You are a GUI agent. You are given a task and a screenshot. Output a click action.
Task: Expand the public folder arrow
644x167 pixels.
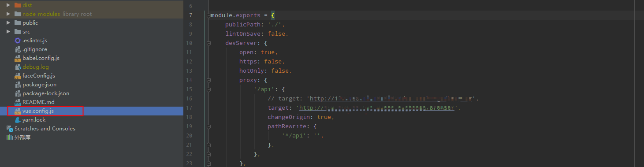pos(8,22)
